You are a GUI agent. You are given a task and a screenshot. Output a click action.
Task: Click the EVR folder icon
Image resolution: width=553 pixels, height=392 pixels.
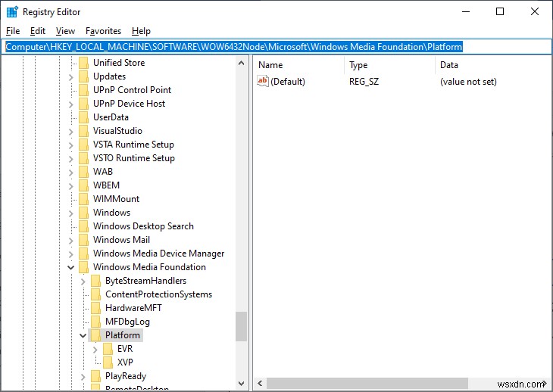click(x=108, y=349)
